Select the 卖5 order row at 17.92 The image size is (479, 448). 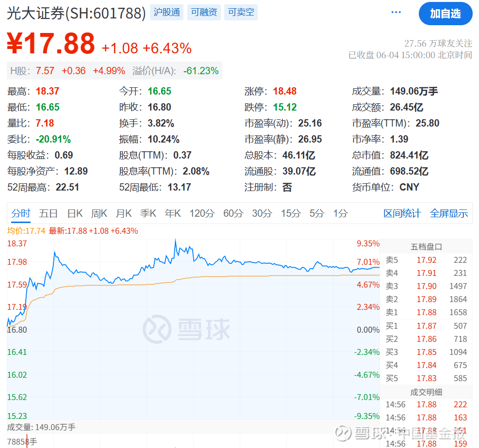click(426, 260)
